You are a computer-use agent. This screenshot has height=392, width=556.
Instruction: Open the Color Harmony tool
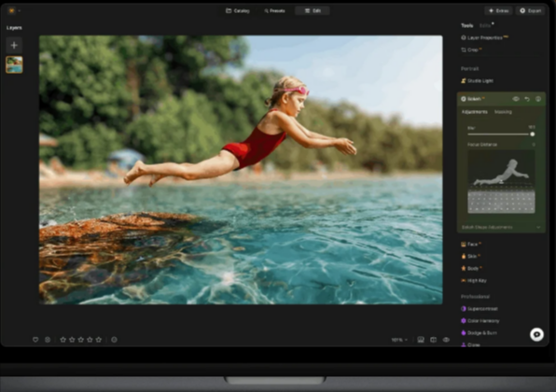point(480,321)
